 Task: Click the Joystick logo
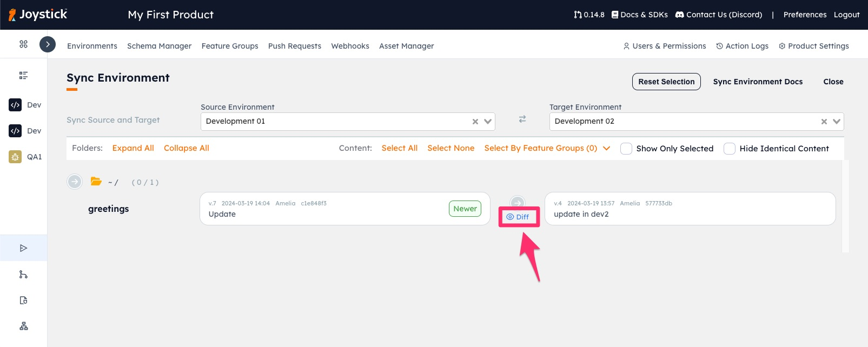[38, 15]
